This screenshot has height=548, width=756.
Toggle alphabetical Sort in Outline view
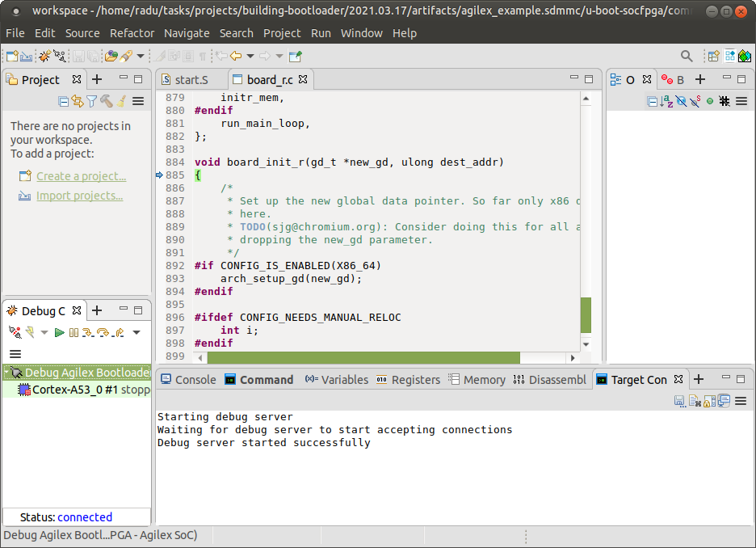point(666,101)
